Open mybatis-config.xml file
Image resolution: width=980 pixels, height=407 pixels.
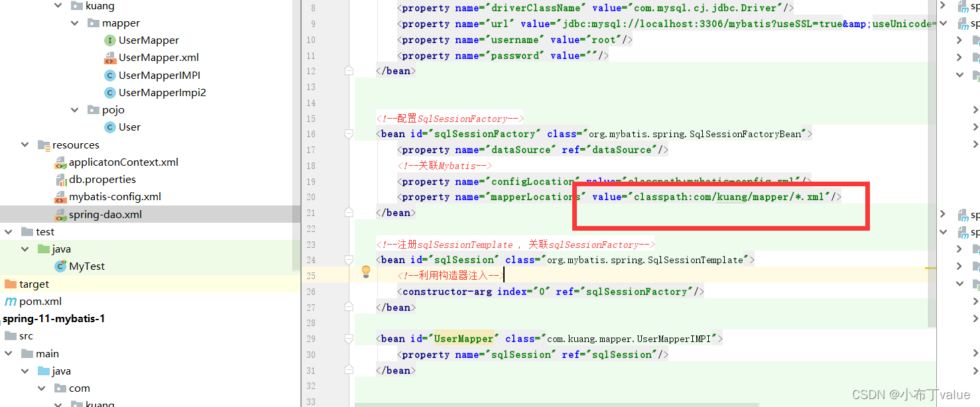[115, 197]
